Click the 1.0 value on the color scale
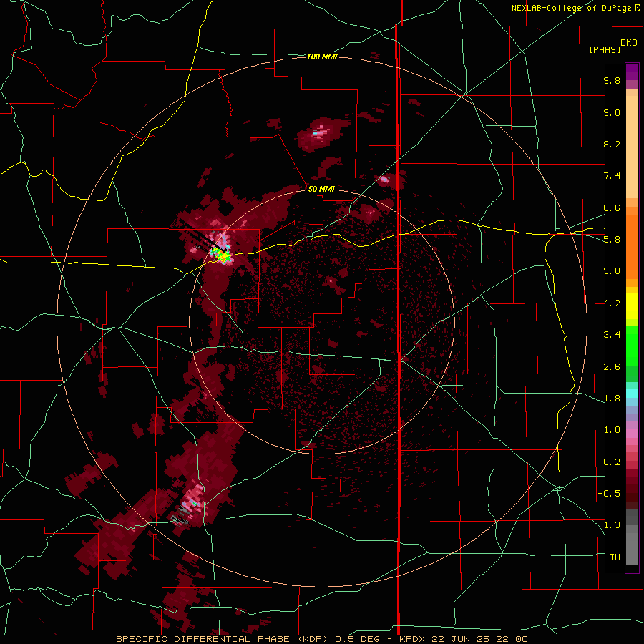Viewport: 644px width, 644px height. pos(612,430)
